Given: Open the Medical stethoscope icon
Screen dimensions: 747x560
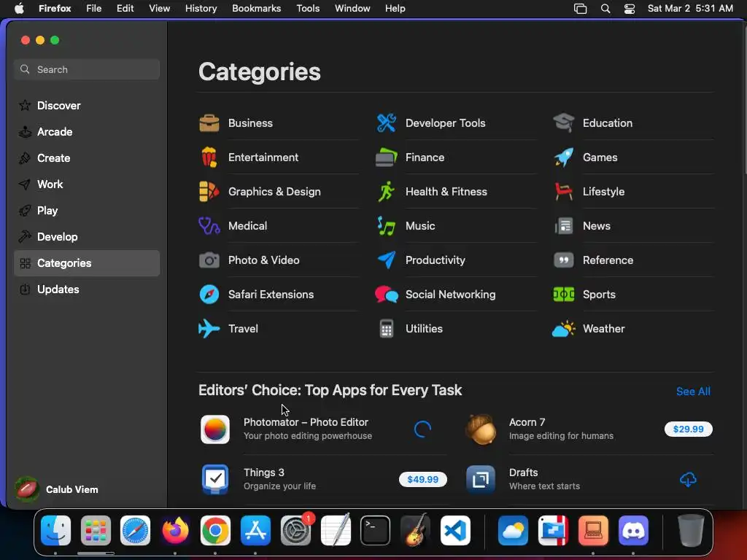Looking at the screenshot, I should (209, 226).
